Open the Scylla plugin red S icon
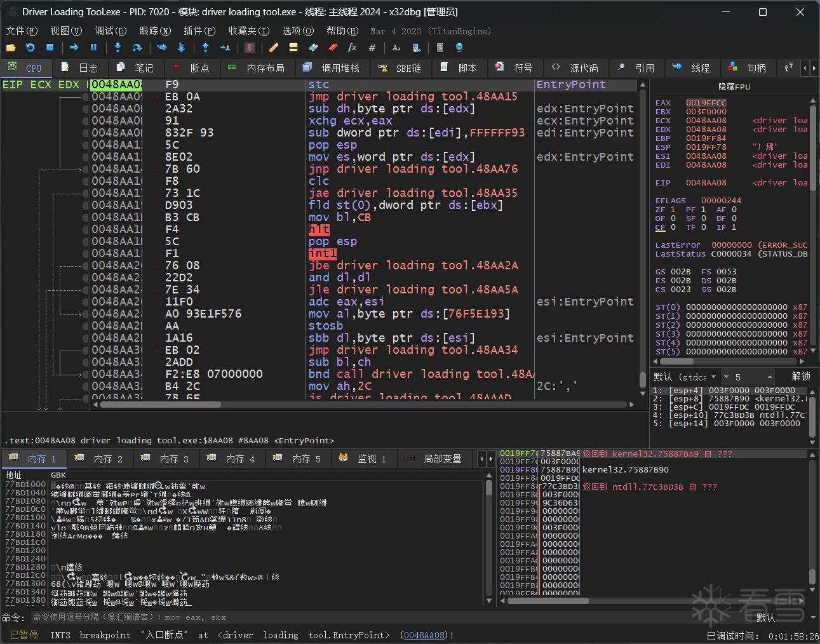This screenshot has width=820, height=644. click(x=250, y=48)
